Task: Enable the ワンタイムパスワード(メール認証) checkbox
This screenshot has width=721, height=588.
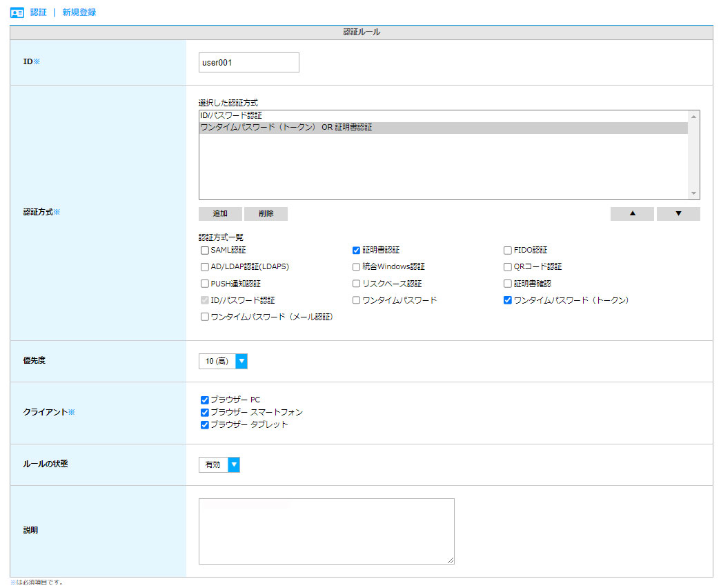Action: coord(205,317)
